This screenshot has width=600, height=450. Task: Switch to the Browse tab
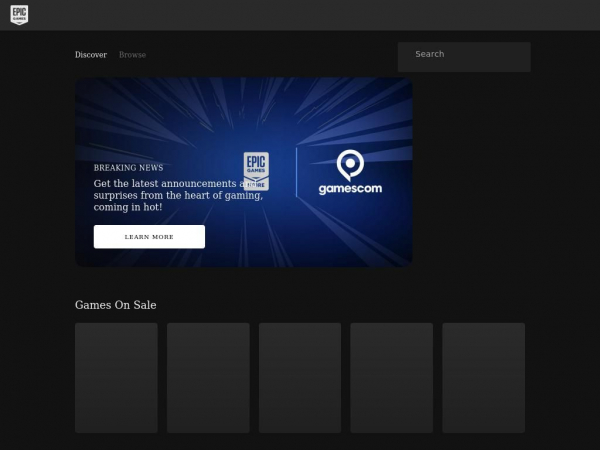tap(132, 55)
